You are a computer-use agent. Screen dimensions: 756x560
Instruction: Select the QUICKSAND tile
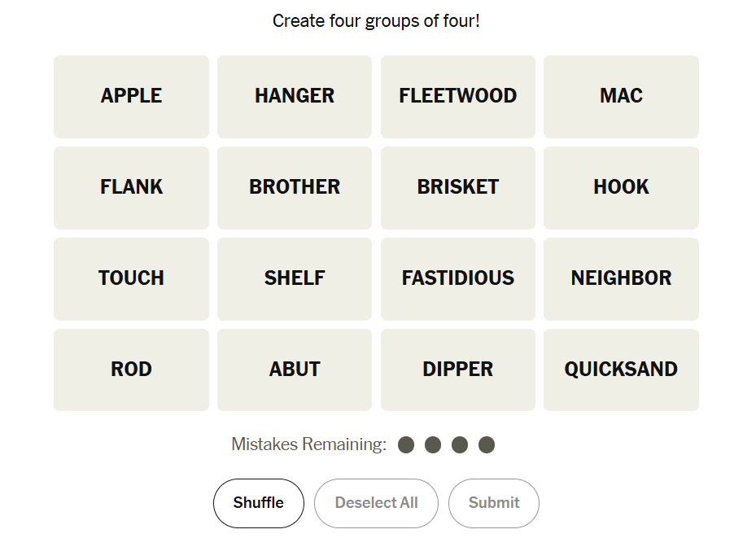(621, 370)
